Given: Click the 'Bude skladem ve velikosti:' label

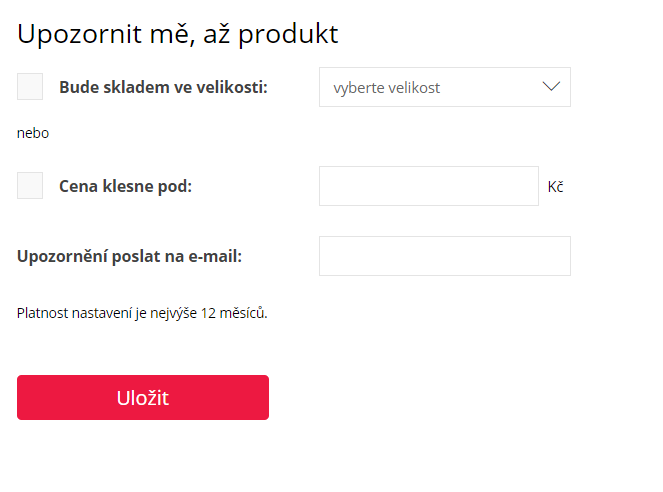Looking at the screenshot, I should (x=163, y=87).
